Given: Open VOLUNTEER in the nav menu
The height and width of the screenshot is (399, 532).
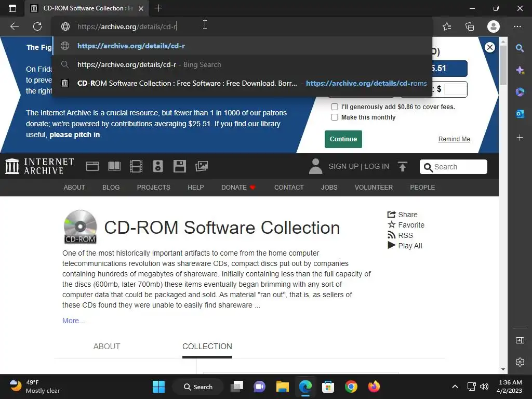Looking at the screenshot, I should point(374,187).
